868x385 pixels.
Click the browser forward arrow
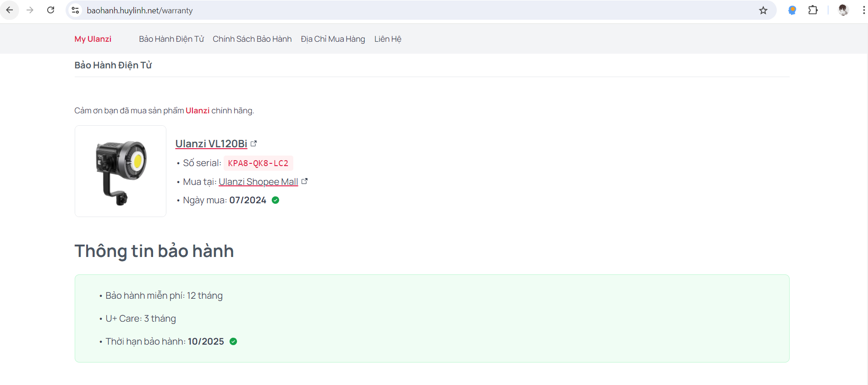click(30, 10)
